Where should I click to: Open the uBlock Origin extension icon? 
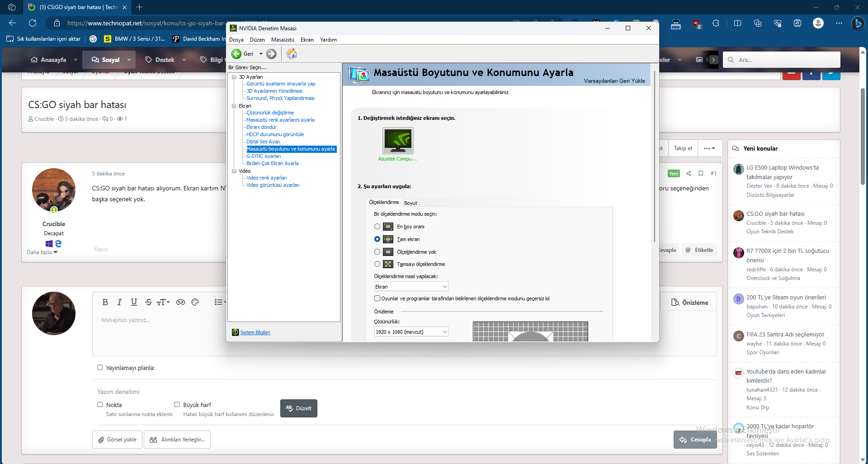[x=696, y=24]
